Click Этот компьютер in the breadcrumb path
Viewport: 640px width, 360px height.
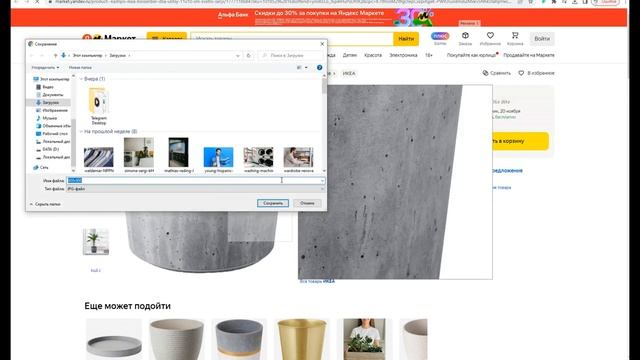(87, 56)
